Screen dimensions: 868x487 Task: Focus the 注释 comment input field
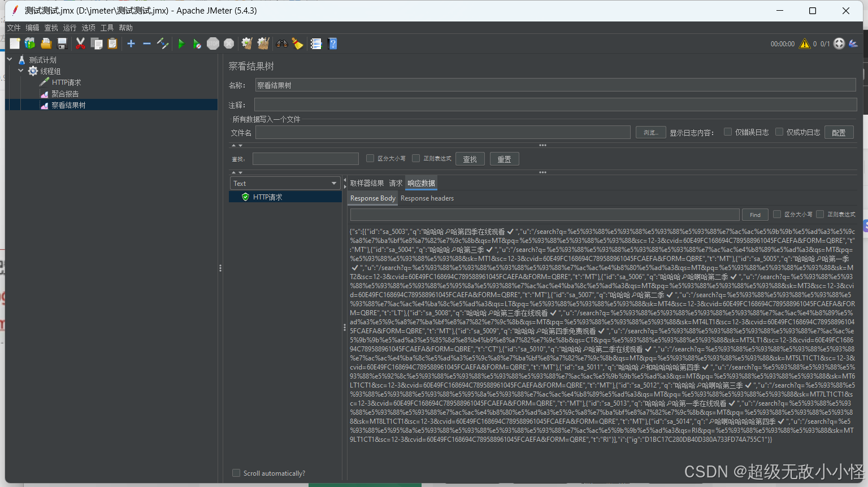[x=555, y=105]
